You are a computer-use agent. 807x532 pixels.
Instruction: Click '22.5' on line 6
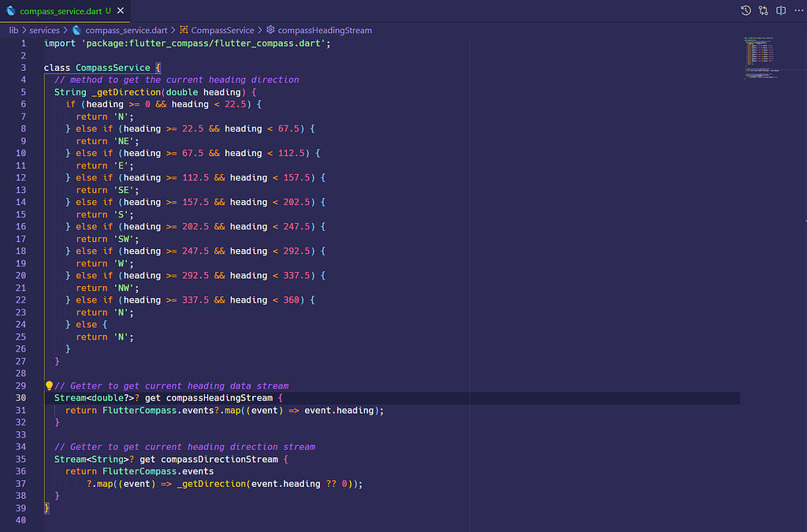click(235, 105)
